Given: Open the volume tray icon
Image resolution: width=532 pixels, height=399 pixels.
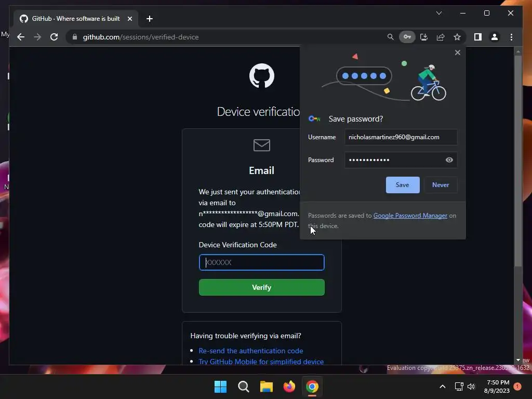Looking at the screenshot, I should tap(471, 387).
